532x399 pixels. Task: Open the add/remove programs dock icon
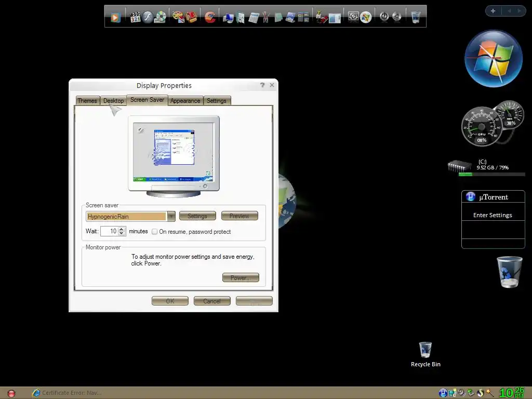pos(321,17)
